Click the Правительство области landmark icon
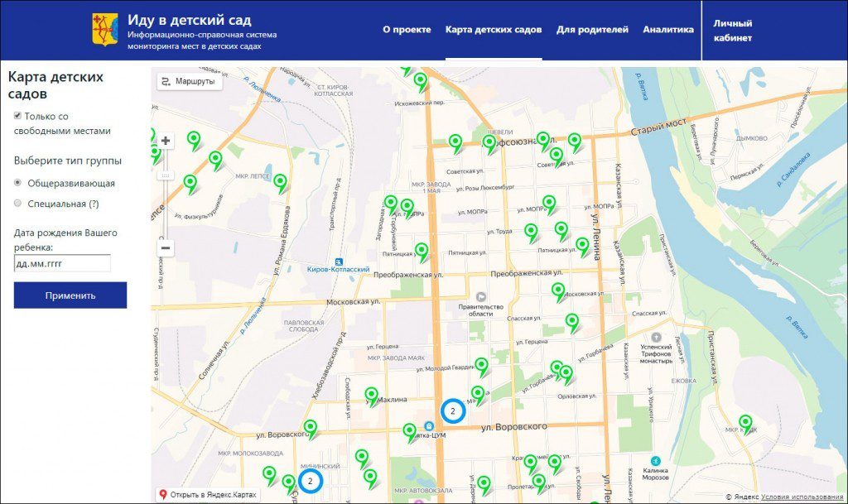This screenshot has height=504, width=848. (480, 296)
